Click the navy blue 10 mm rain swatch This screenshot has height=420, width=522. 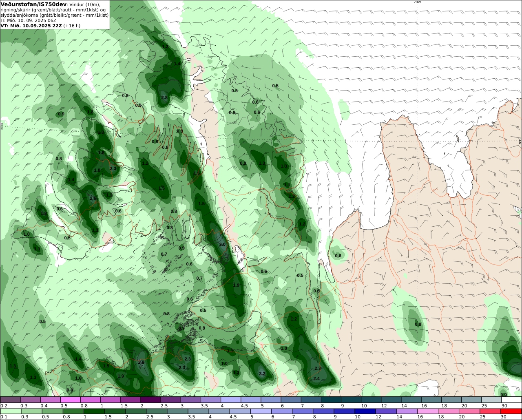pos(365,411)
